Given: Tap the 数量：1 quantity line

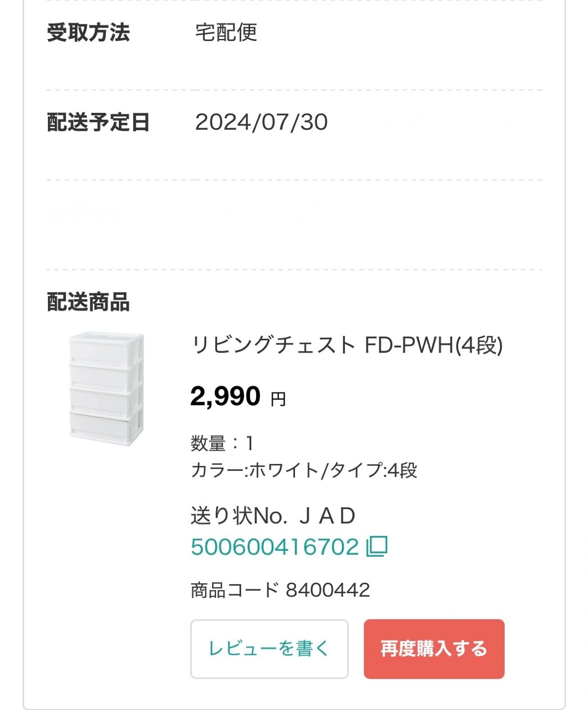Looking at the screenshot, I should pyautogui.click(x=222, y=443).
